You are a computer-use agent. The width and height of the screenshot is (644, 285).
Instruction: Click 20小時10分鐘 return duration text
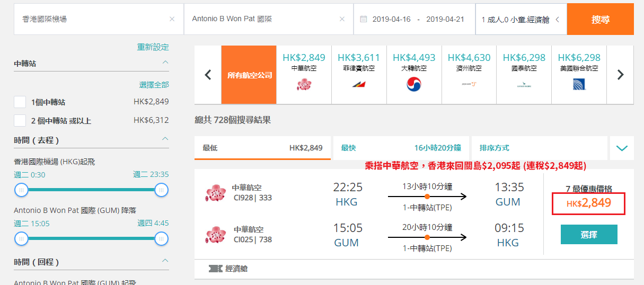[x=427, y=227]
